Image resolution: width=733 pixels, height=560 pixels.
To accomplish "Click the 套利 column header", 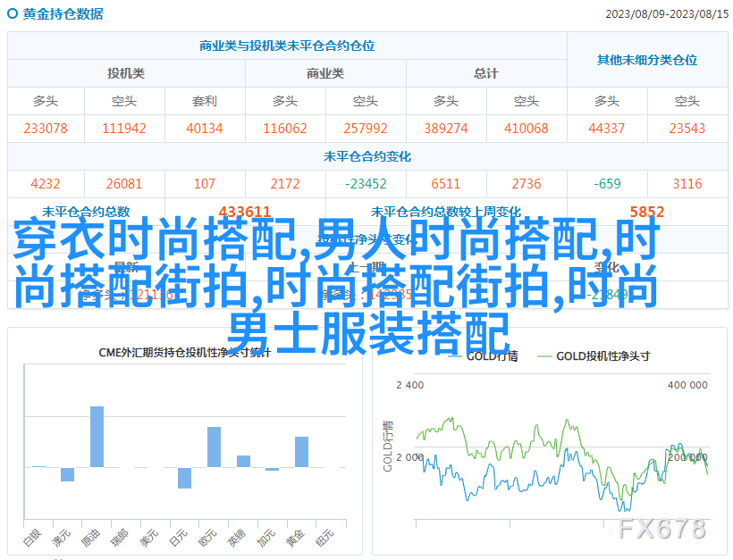I will (x=205, y=101).
